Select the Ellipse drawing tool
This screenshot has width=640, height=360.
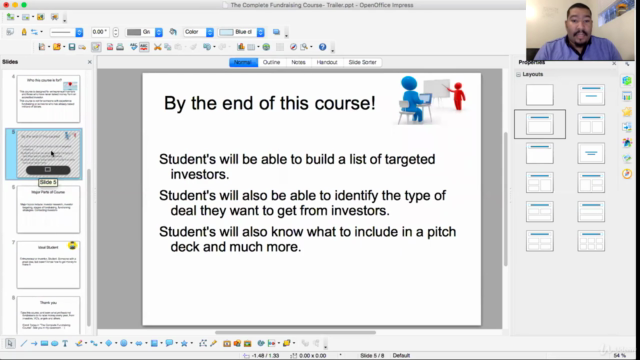[x=54, y=343]
